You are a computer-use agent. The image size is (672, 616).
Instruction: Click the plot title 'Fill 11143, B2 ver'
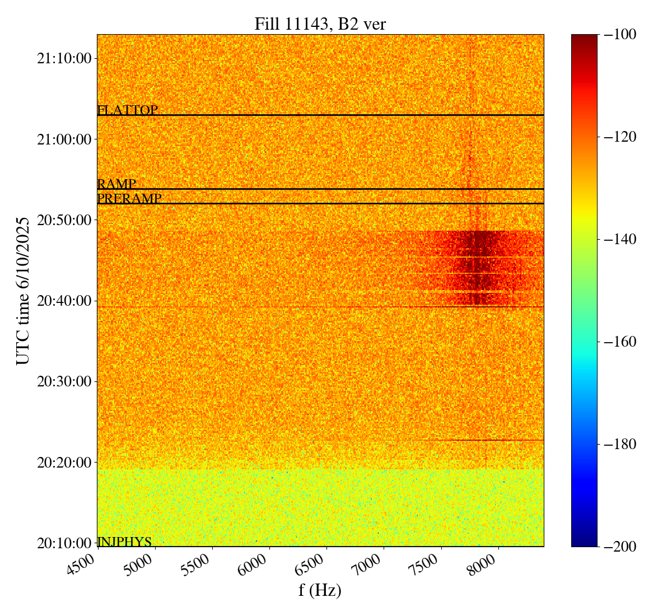pyautogui.click(x=320, y=24)
